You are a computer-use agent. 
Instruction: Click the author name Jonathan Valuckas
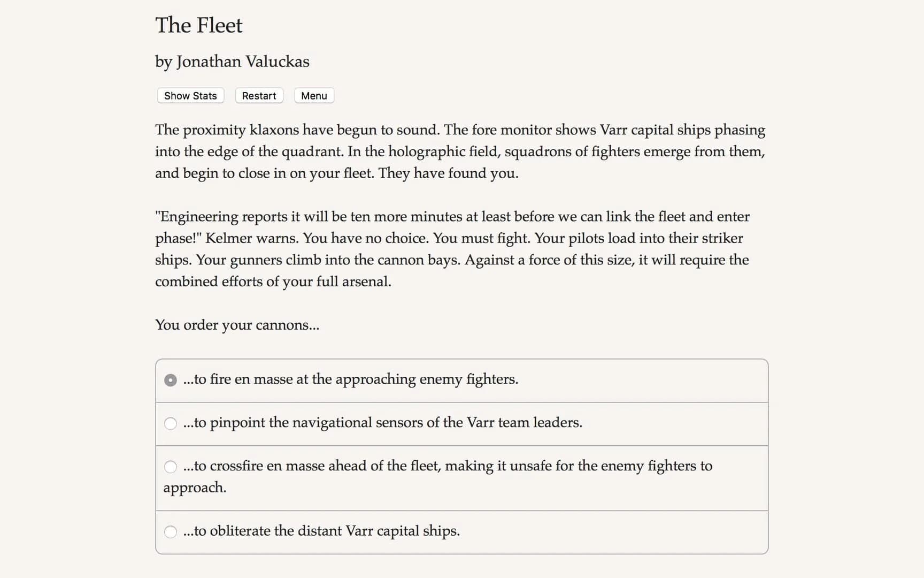(x=232, y=62)
